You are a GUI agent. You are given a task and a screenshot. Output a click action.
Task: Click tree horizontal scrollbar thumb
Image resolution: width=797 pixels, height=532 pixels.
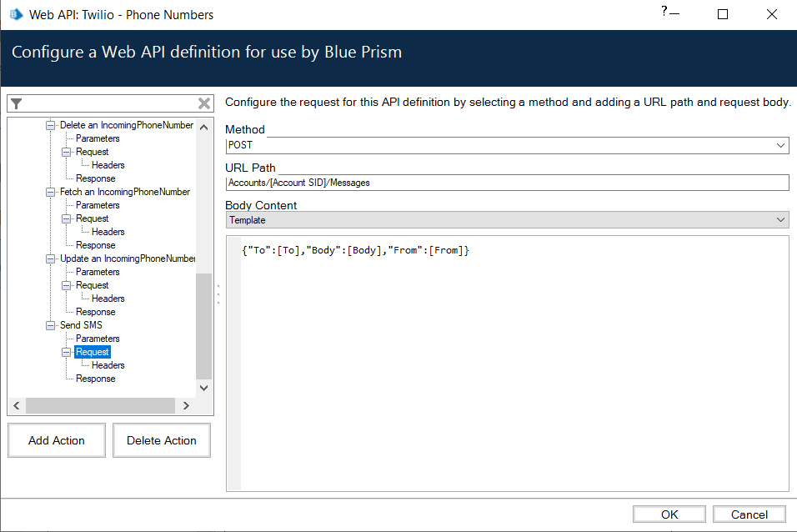tap(100, 405)
